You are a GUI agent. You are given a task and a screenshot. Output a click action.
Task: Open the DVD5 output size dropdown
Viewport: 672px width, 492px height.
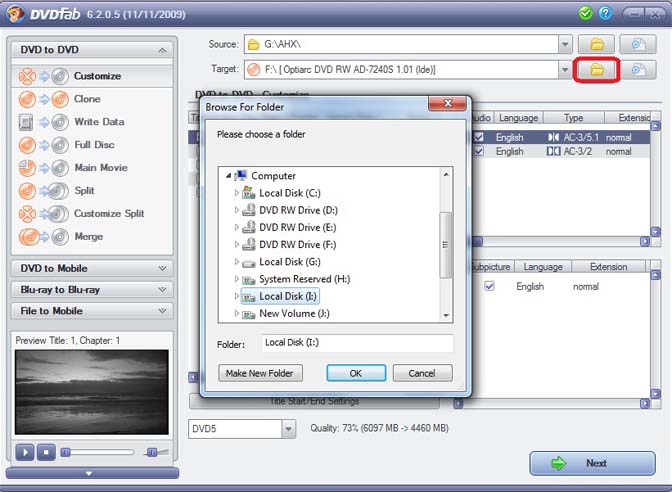pos(289,429)
